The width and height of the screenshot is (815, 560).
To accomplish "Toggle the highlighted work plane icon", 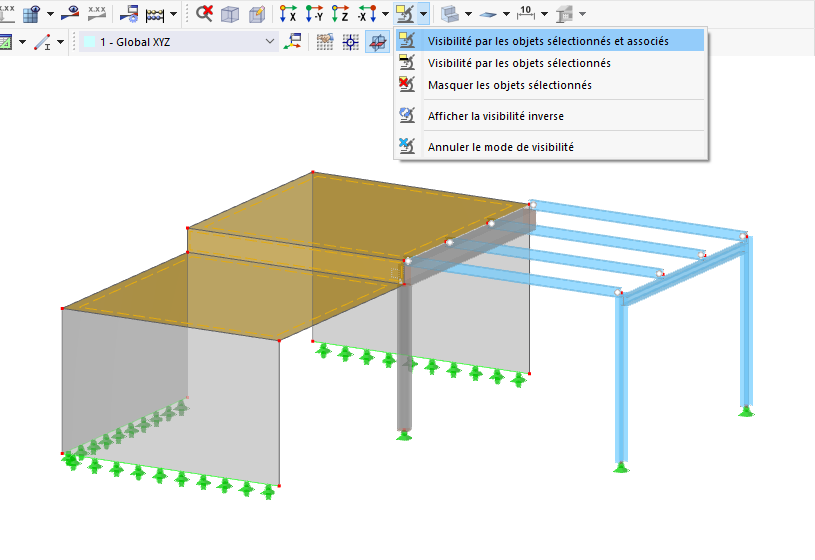I will [x=378, y=42].
